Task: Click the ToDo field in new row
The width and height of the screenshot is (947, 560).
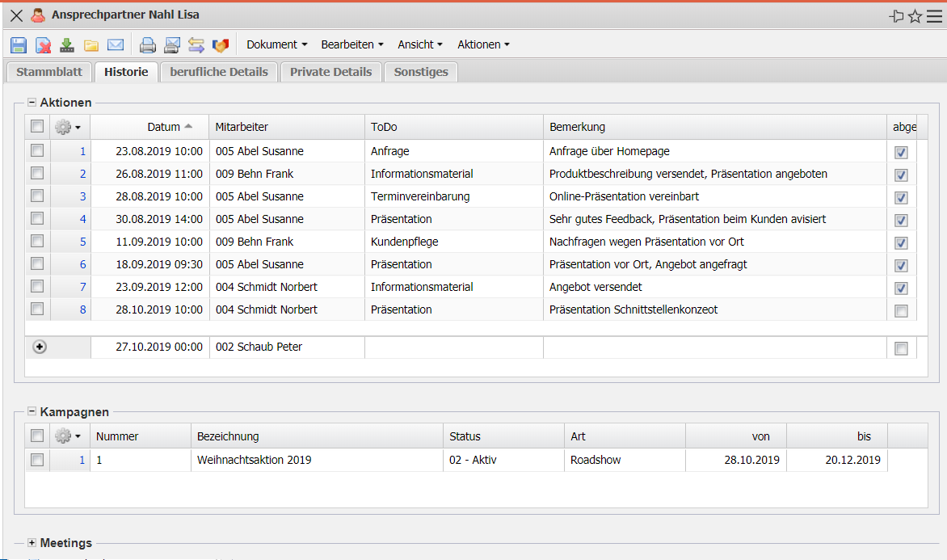Action: 453,347
